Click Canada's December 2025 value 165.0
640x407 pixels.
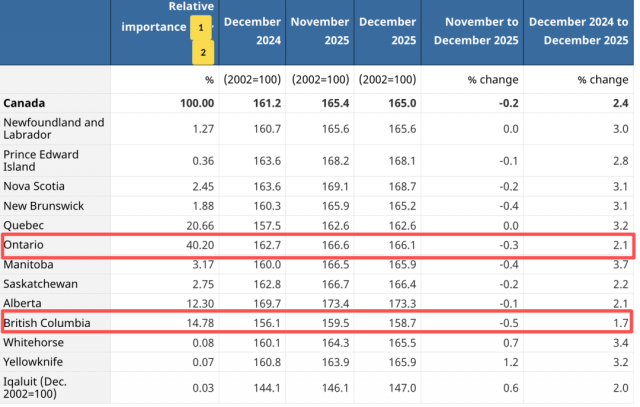point(400,103)
